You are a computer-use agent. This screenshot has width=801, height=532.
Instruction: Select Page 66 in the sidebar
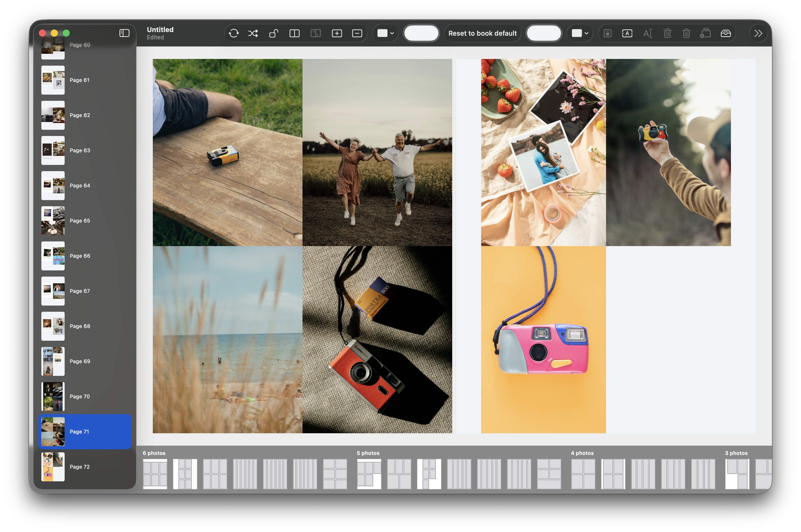(85, 256)
